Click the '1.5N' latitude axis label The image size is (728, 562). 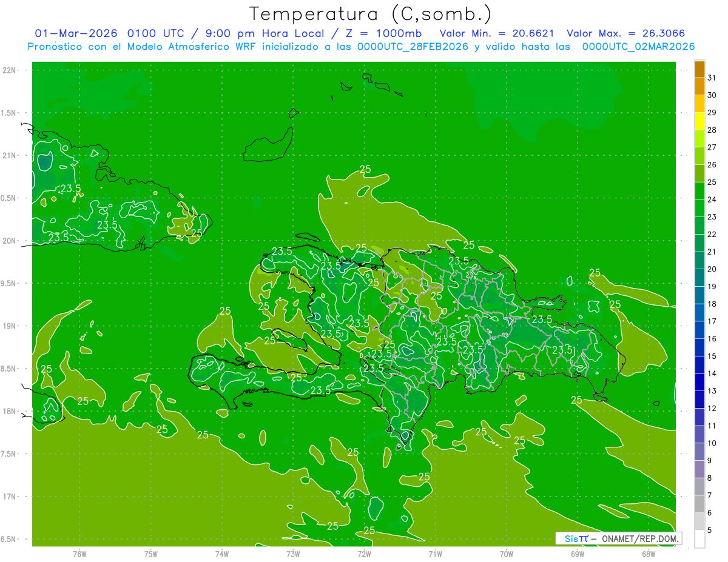10,113
